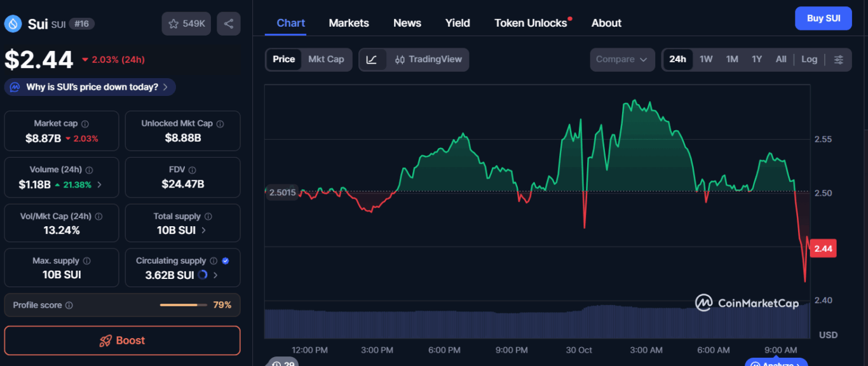Click the share icon button
868x366 pixels.
[x=229, y=24]
